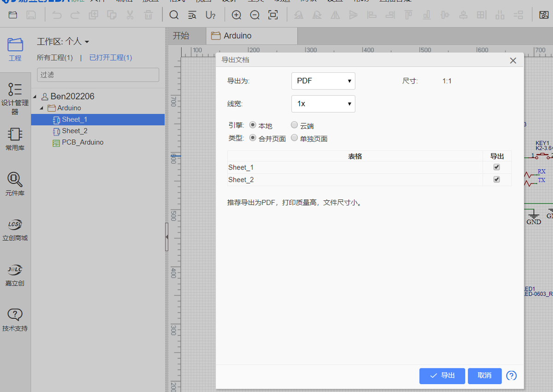Click the Sheet_2 row text in the export table
Viewport: 553px width, 392px height.
[241, 180]
